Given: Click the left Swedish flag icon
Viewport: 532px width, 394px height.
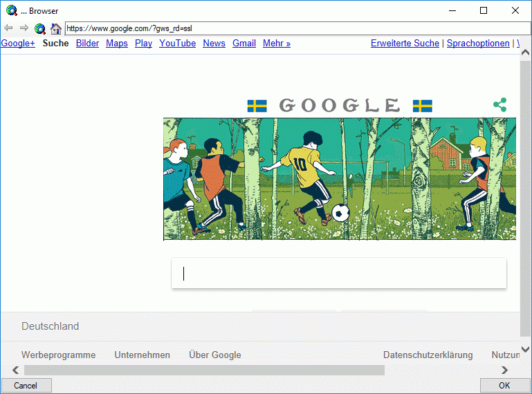Looking at the screenshot, I should (257, 106).
